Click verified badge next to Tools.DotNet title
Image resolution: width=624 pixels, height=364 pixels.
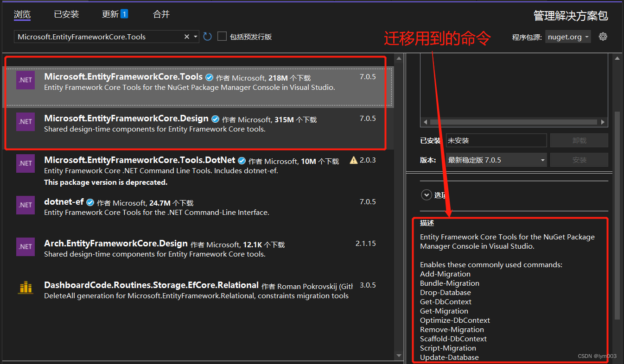point(242,161)
